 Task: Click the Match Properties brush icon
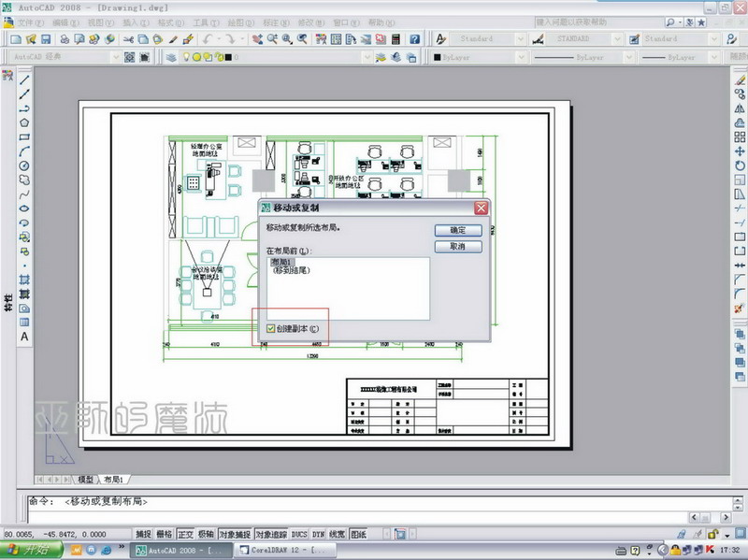(174, 39)
